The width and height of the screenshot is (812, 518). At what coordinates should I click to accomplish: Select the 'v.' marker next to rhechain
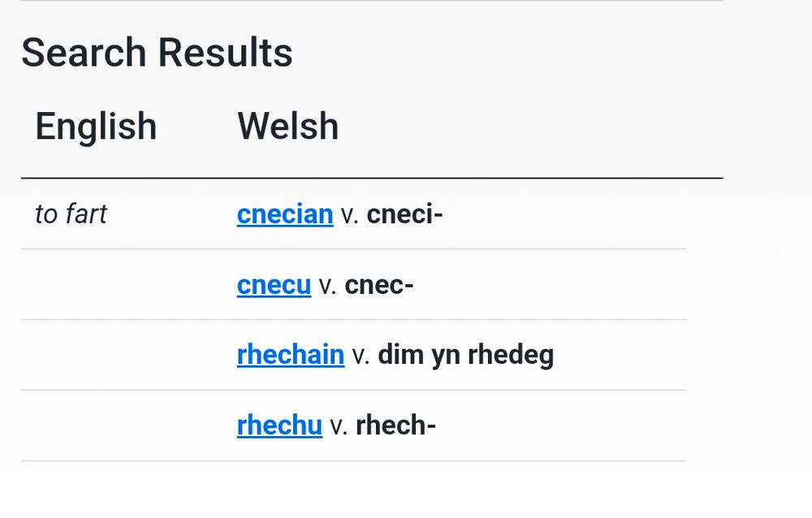[361, 356]
